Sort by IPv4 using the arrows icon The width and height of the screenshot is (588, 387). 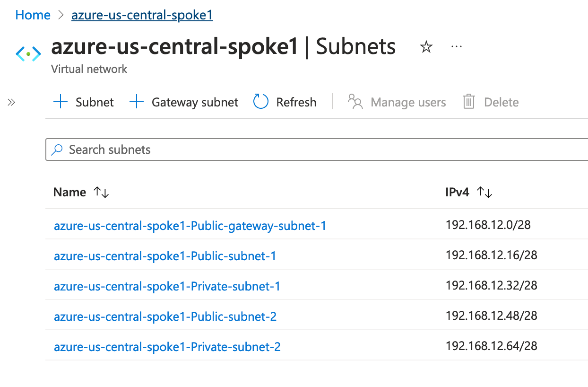pyautogui.click(x=484, y=192)
